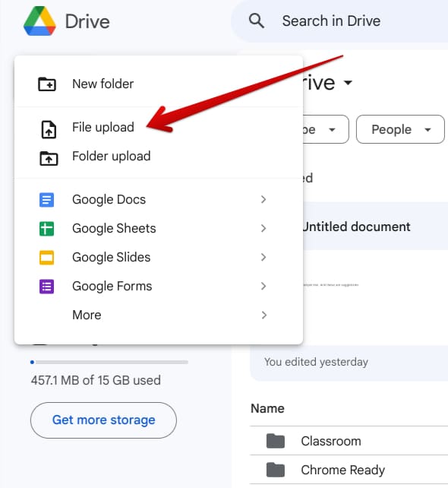The width and height of the screenshot is (448, 488).
Task: Click the yellow Google Slides icon
Action: click(46, 258)
